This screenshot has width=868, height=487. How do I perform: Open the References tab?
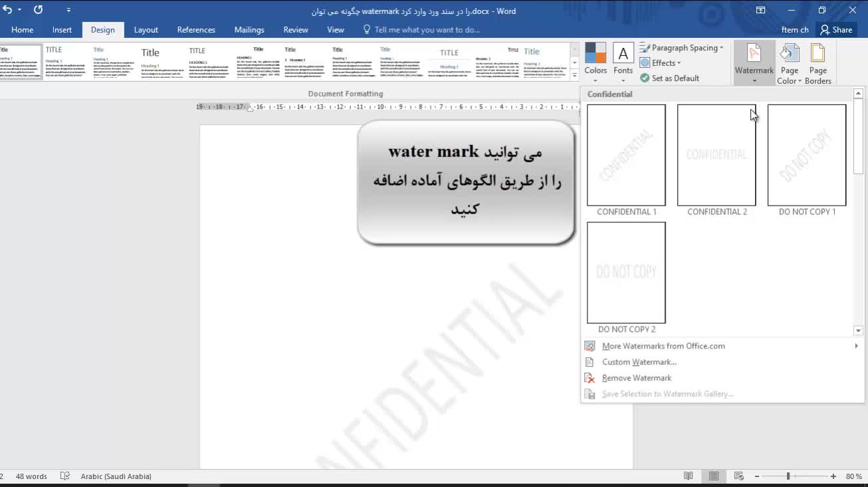click(x=196, y=30)
